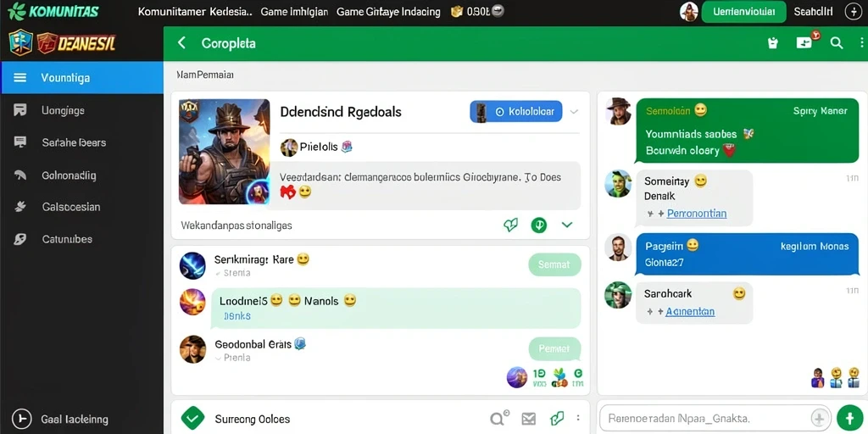Screen dimensions: 868x434
Task: Click the green plus button beside message input
Action: pos(849,418)
